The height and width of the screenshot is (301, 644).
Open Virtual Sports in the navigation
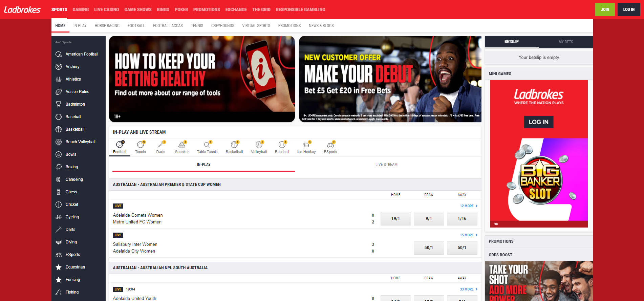point(256,26)
